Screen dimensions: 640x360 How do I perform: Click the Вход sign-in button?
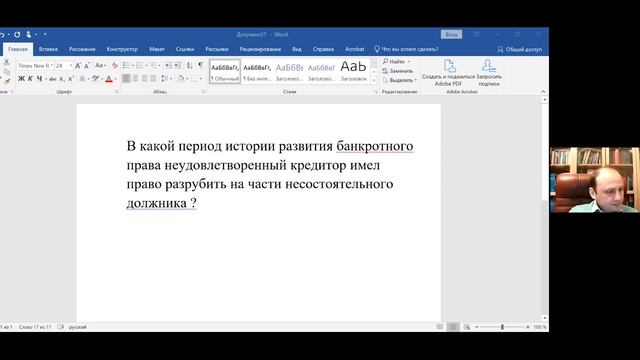tap(451, 35)
